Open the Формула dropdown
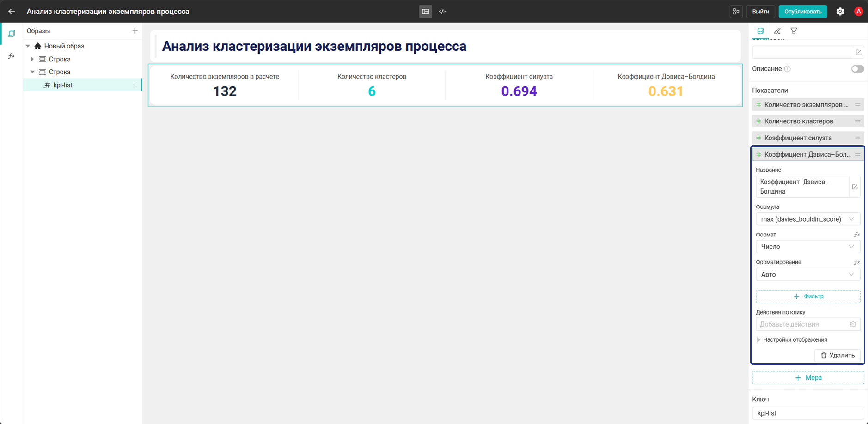Screen dimensions: 868x424 point(808,219)
